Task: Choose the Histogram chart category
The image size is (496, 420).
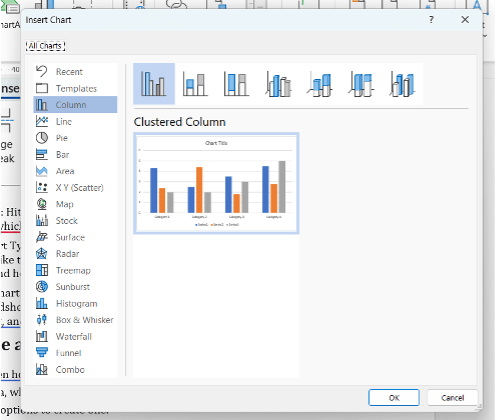Action: click(x=75, y=303)
